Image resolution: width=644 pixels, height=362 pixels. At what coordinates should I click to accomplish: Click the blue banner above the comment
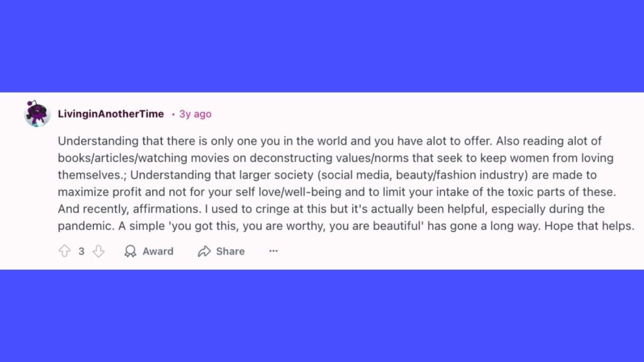coord(322,45)
